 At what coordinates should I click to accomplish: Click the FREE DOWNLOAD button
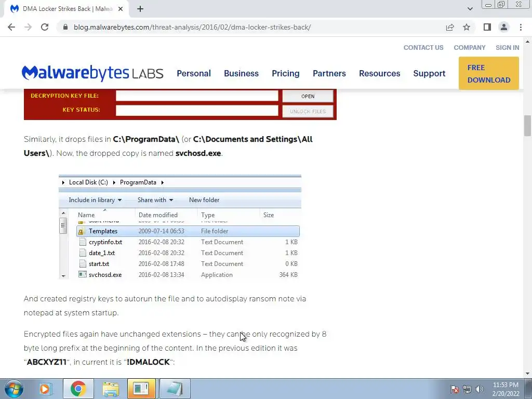tap(488, 73)
